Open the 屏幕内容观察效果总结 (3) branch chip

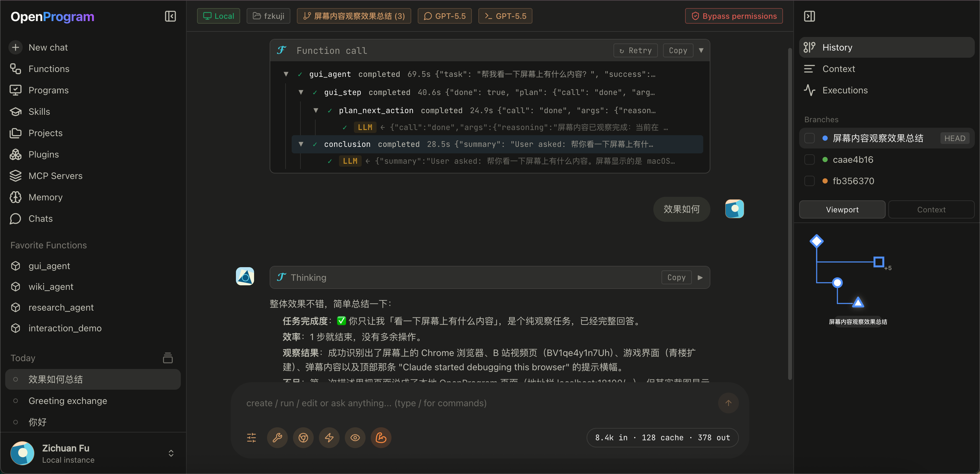click(x=354, y=16)
